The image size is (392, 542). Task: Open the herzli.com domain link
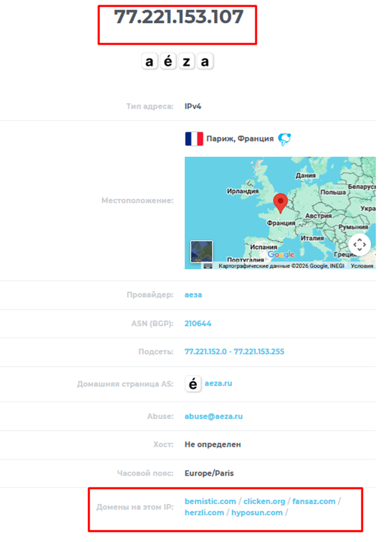tap(204, 513)
